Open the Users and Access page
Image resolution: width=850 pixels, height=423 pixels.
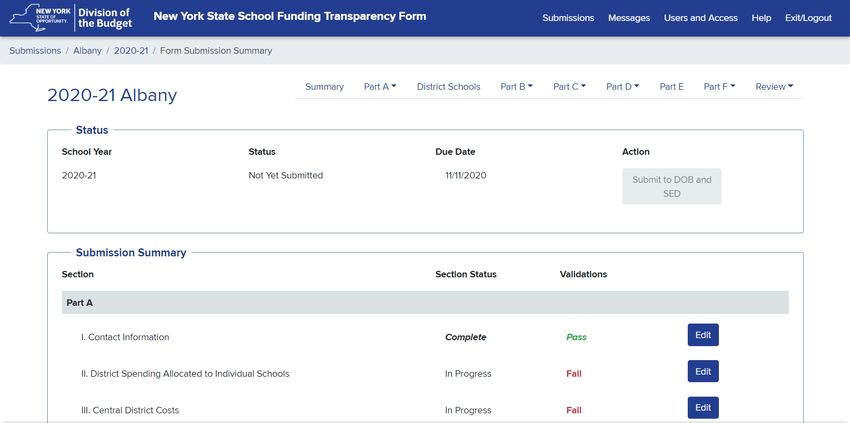coord(700,18)
